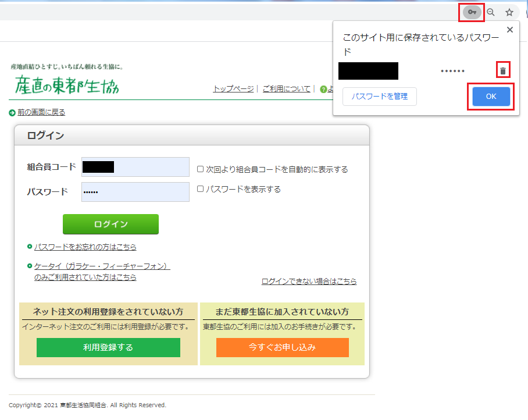
Task: Click the Copyright 2021 東都生活協同組合 footer text
Action: coord(88,405)
